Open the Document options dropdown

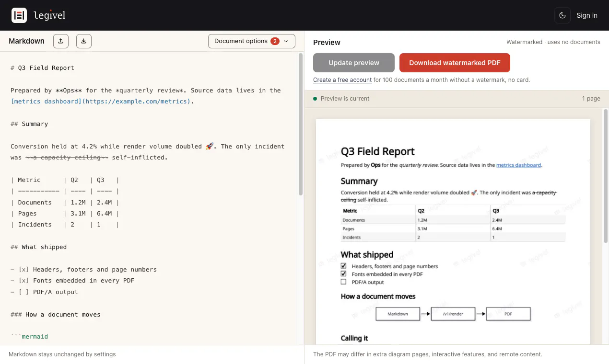point(252,41)
